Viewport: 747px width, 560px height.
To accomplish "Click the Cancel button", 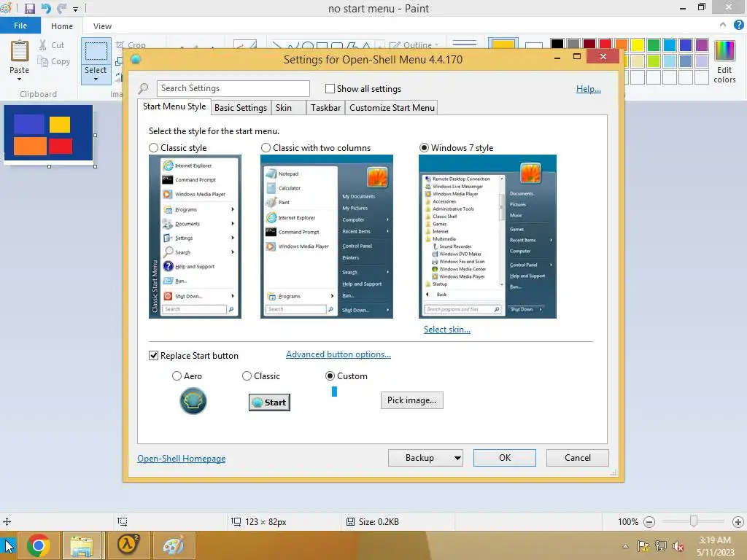I will (x=578, y=458).
